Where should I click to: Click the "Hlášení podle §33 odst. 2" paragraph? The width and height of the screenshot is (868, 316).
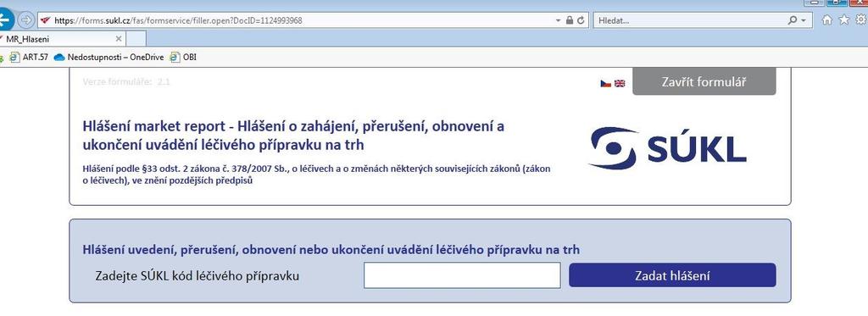[316, 175]
